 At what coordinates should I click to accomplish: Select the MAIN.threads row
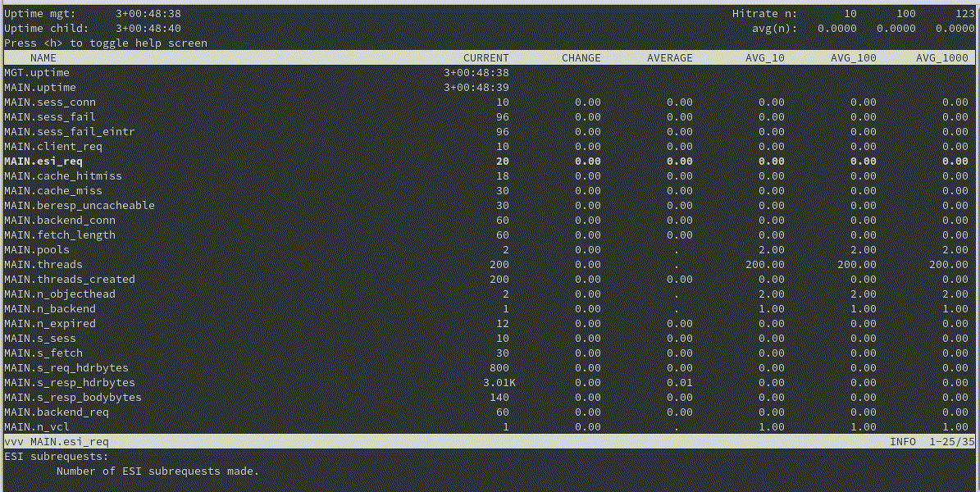coord(490,264)
